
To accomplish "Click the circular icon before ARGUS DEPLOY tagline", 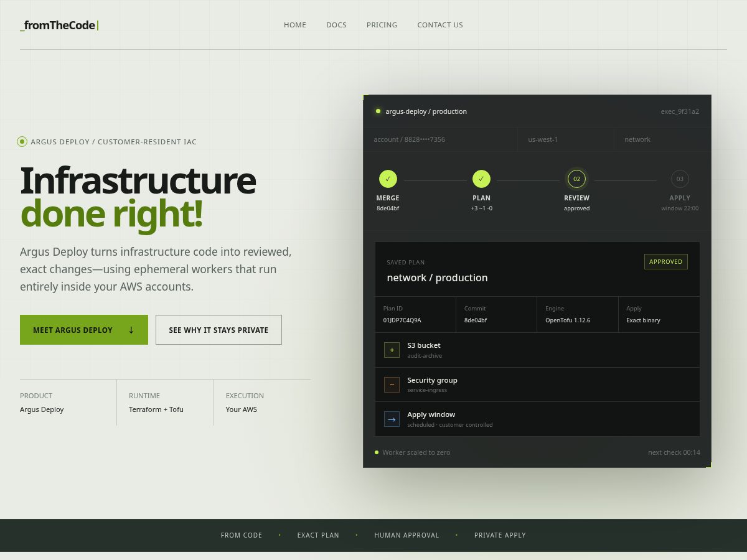I will pyautogui.click(x=22, y=142).
